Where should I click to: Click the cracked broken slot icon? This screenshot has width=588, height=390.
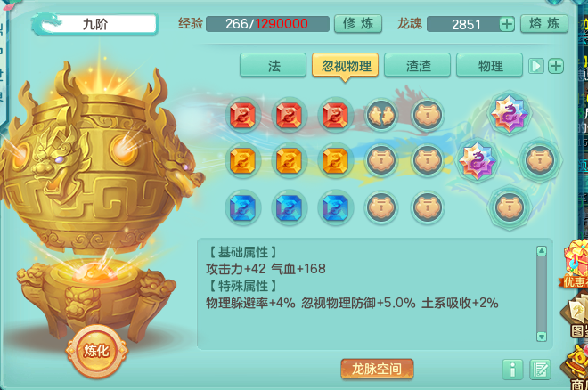pos(381,115)
